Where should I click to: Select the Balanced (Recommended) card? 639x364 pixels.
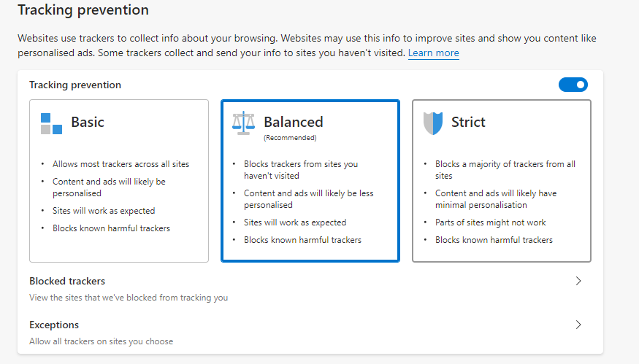[310, 181]
